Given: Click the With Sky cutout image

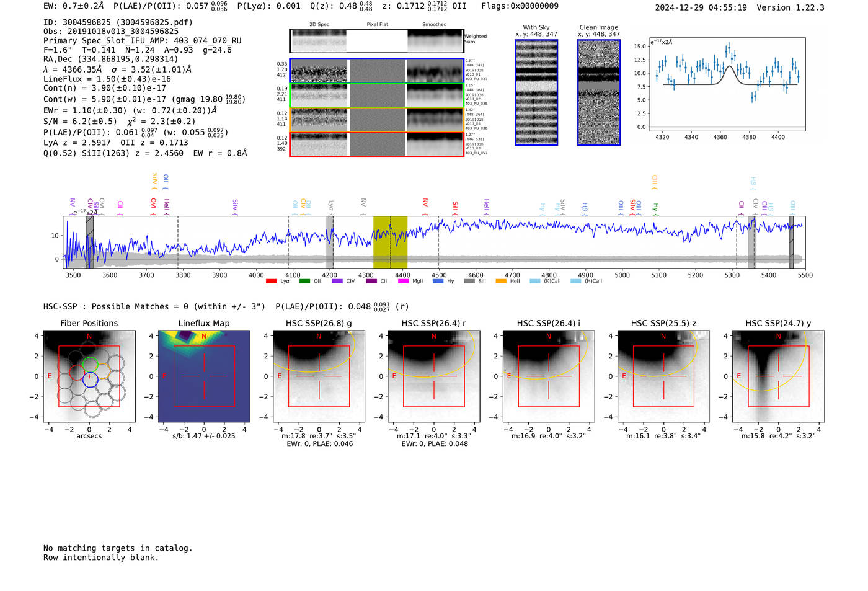Looking at the screenshot, I should point(536,92).
